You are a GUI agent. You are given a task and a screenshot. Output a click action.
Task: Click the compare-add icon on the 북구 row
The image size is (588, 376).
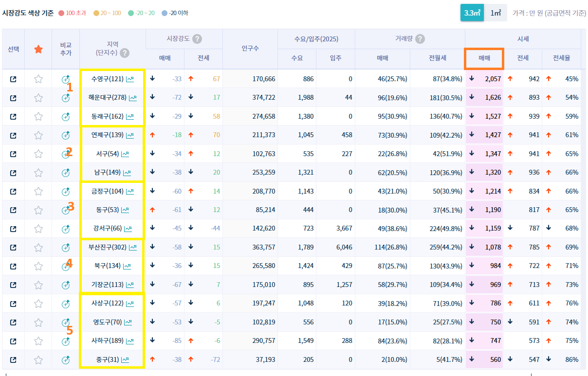tap(66, 266)
